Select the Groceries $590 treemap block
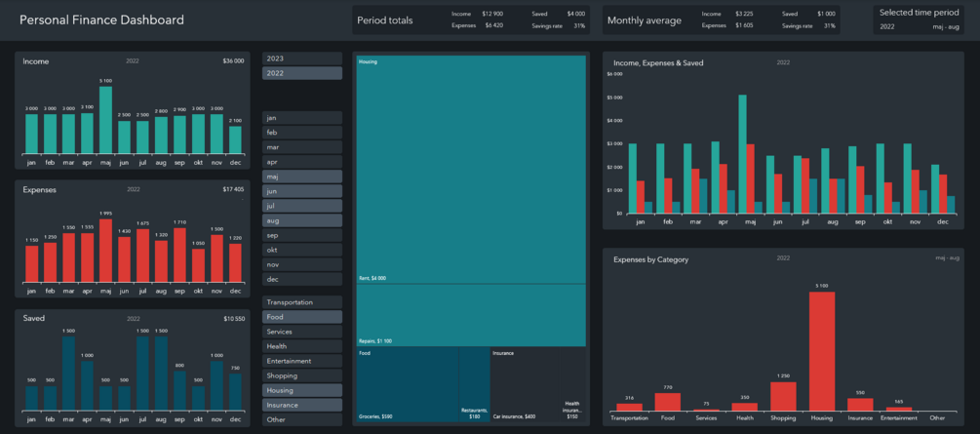980x434 pixels. [408, 385]
